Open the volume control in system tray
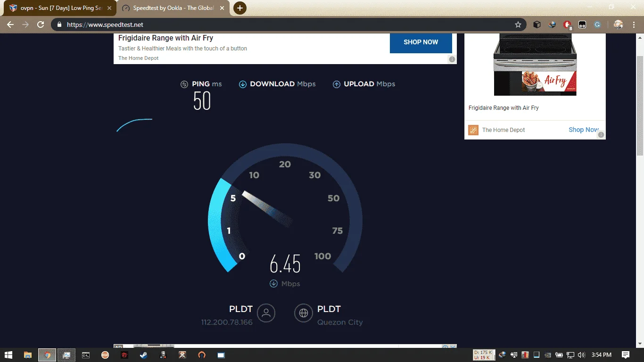This screenshot has width=644, height=362. tap(582, 355)
